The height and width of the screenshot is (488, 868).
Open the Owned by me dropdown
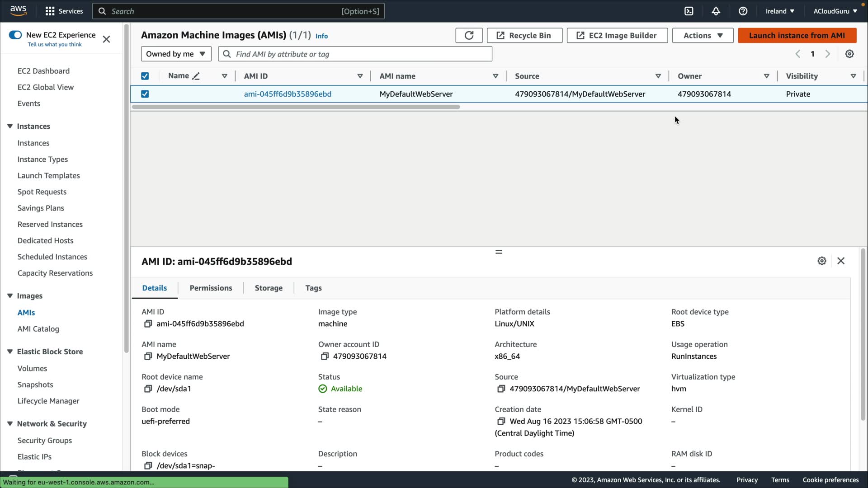[x=175, y=54]
